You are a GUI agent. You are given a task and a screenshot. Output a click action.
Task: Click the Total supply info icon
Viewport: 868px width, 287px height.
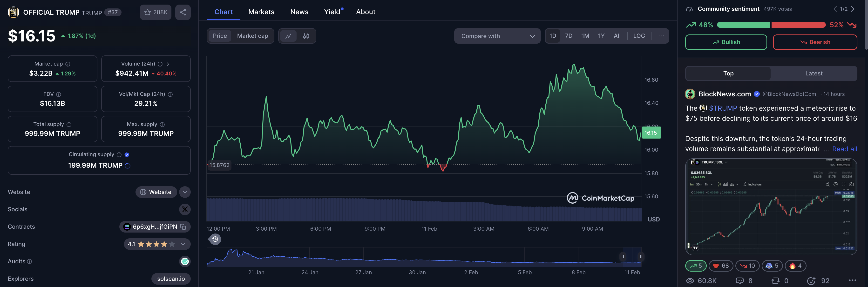pyautogui.click(x=69, y=124)
